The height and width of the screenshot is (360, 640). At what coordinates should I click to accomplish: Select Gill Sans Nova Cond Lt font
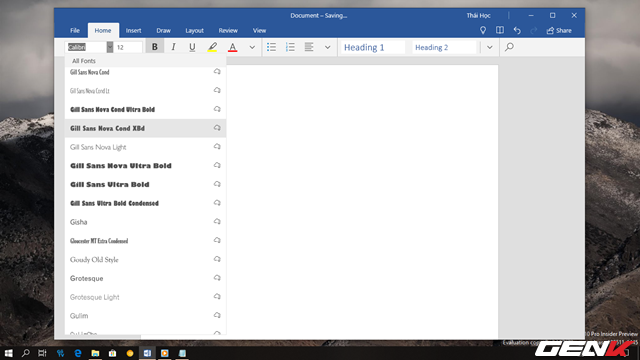pos(145,91)
